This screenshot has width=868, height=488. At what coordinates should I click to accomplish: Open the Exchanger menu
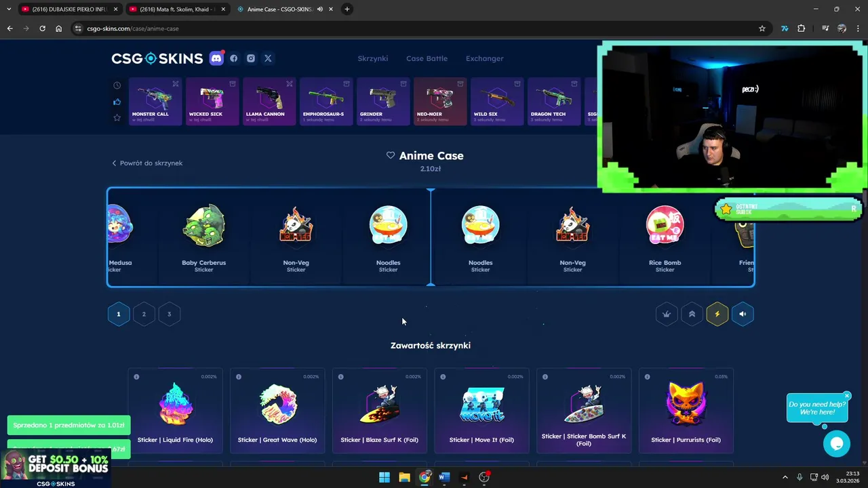tap(485, 58)
